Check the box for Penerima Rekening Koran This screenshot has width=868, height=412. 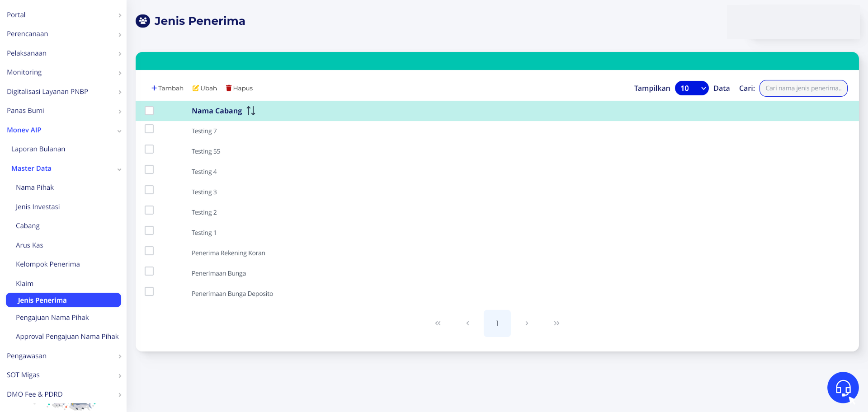pos(149,251)
